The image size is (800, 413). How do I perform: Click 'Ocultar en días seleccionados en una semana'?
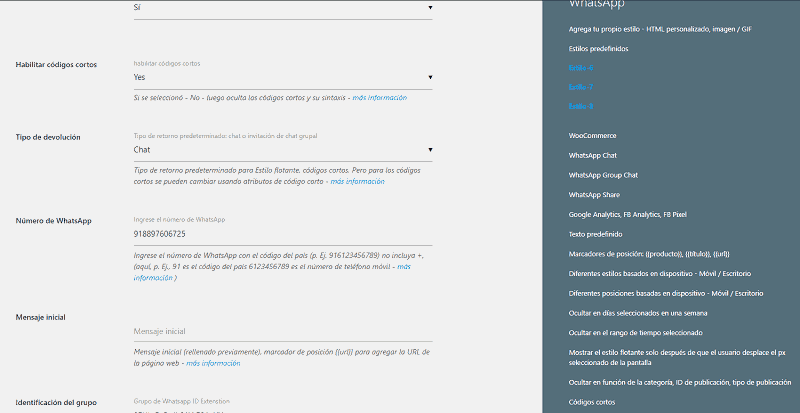click(638, 313)
